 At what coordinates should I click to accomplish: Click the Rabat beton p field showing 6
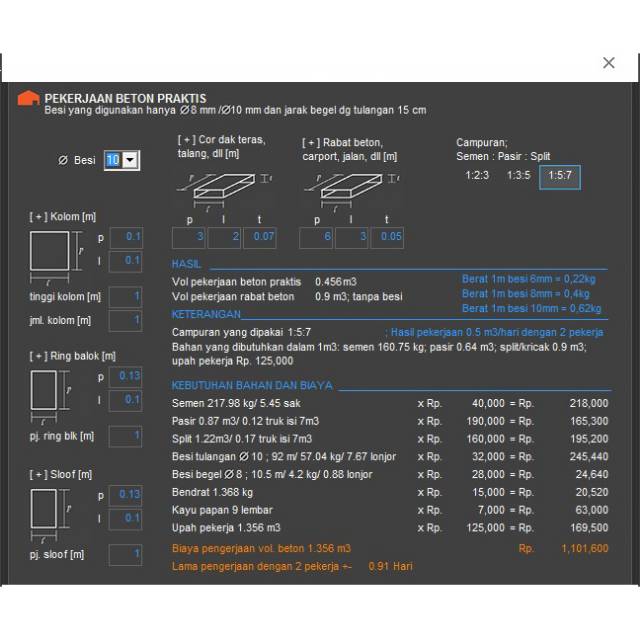[316, 238]
